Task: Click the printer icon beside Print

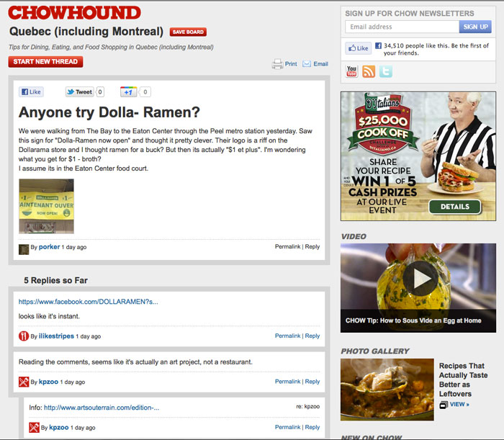Action: coord(277,64)
